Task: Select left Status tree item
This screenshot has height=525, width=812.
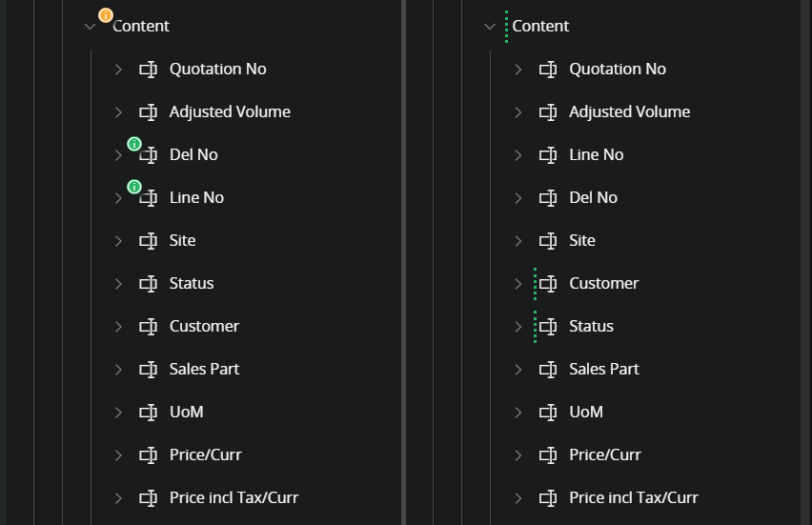Action: tap(192, 284)
